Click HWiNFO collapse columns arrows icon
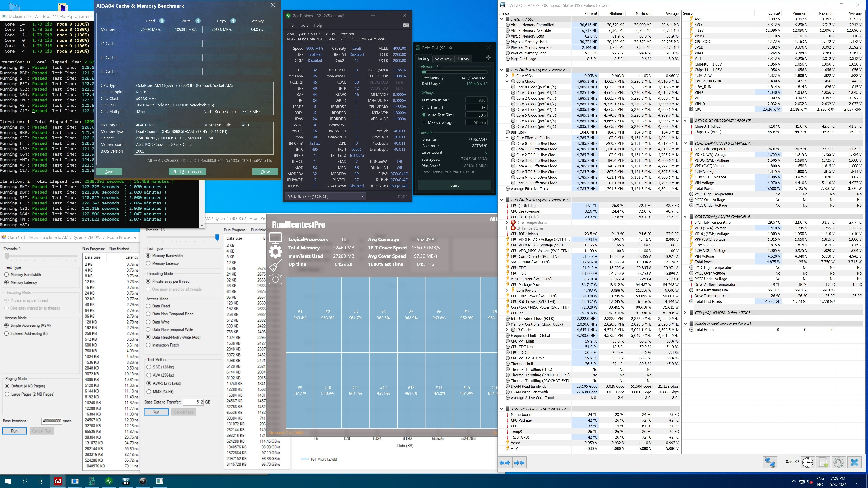Screen dimensions: 868x488 [x=519, y=463]
